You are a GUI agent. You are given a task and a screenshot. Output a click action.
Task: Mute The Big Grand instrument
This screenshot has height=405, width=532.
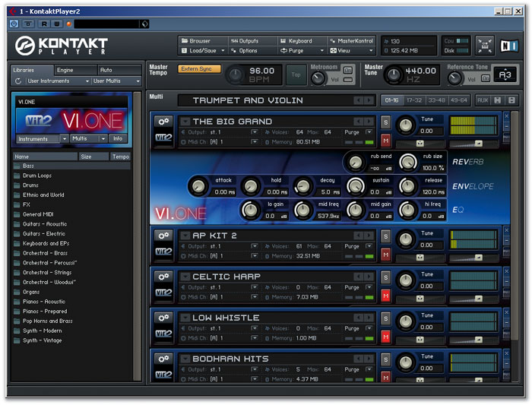(x=385, y=141)
